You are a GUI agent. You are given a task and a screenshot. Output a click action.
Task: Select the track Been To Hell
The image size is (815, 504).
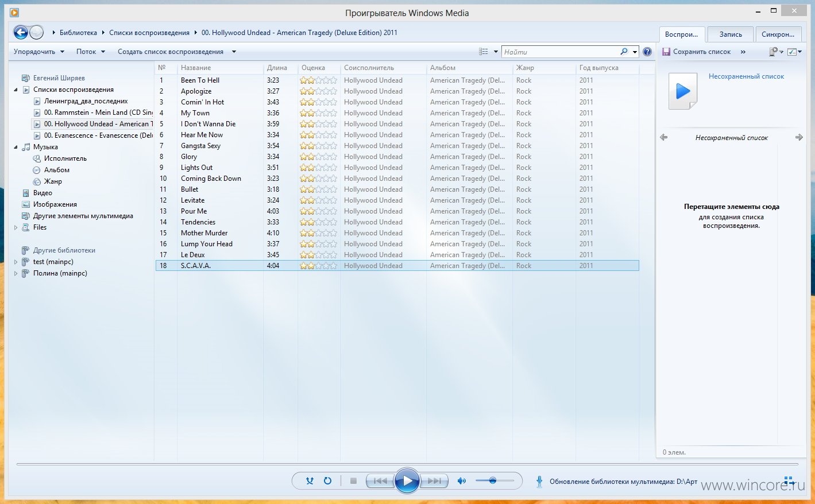pyautogui.click(x=200, y=80)
